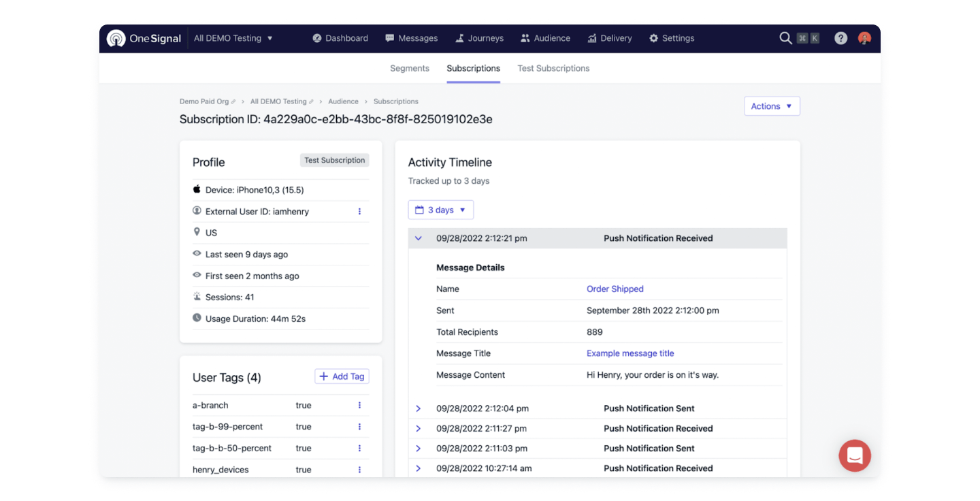
Task: Open options menu for tag-b-99-percent tag
Action: [359, 427]
